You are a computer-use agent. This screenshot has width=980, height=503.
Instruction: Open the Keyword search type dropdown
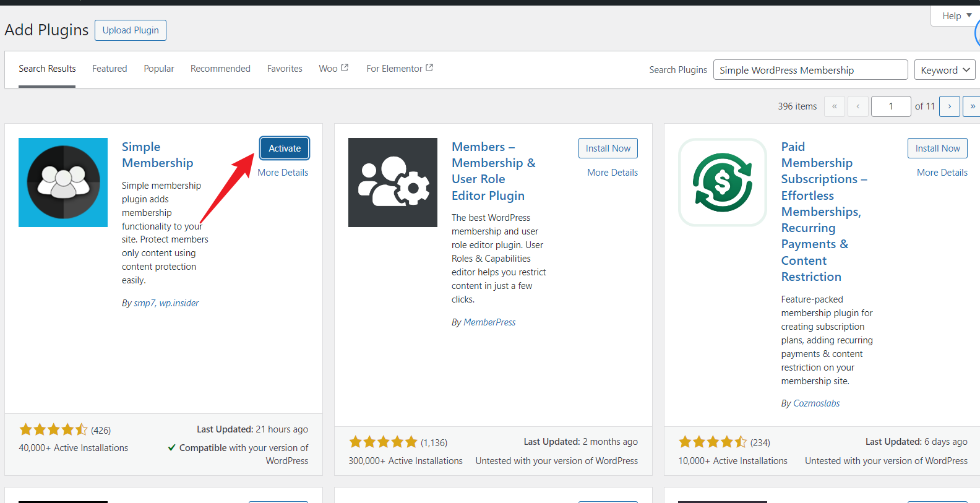click(x=945, y=70)
